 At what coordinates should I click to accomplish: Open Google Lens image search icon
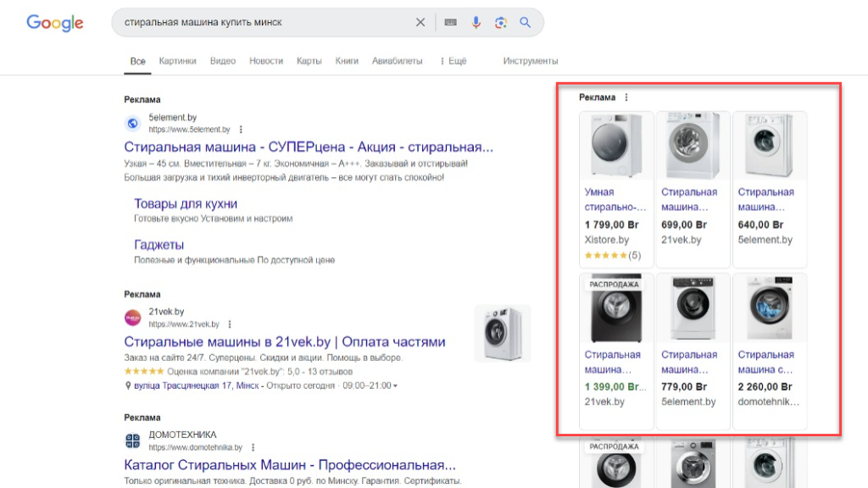coord(500,23)
